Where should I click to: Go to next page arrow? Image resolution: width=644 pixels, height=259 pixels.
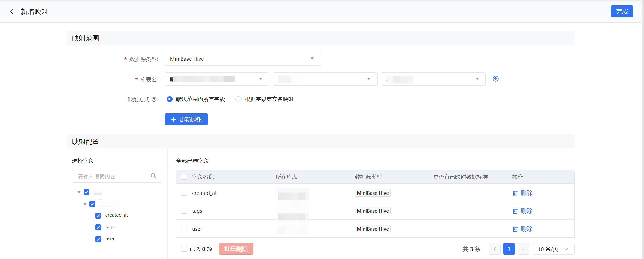pyautogui.click(x=523, y=249)
